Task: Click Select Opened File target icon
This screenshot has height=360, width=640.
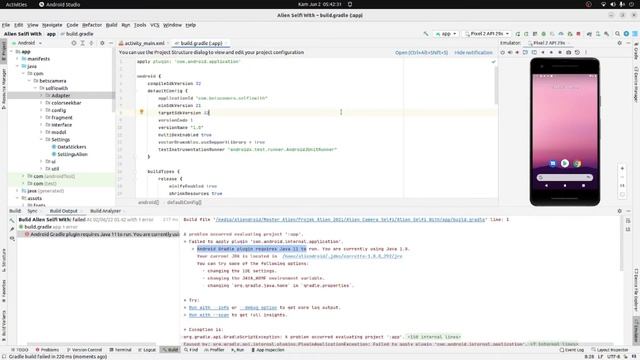Action: 74,43
